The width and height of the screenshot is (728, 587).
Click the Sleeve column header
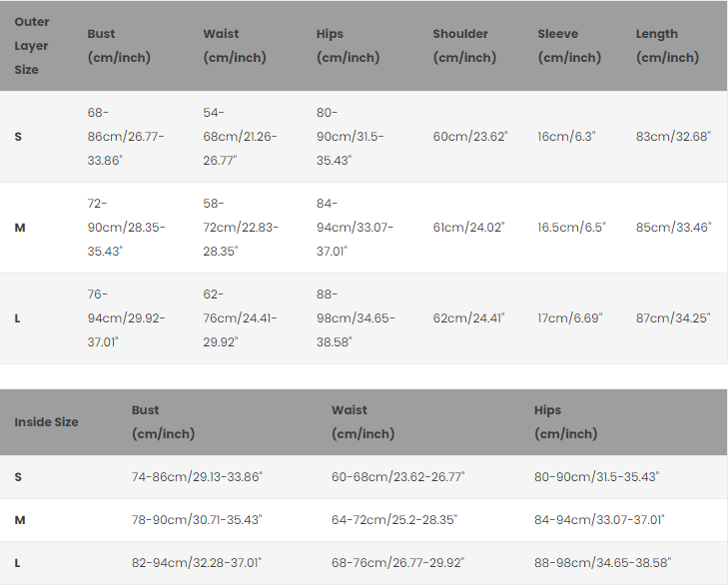point(569,46)
